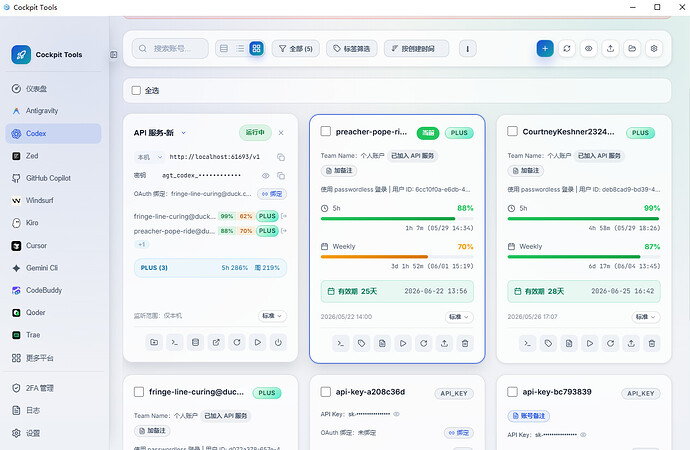Open the 本机 host dropdown
The height and width of the screenshot is (450, 690).
point(150,157)
